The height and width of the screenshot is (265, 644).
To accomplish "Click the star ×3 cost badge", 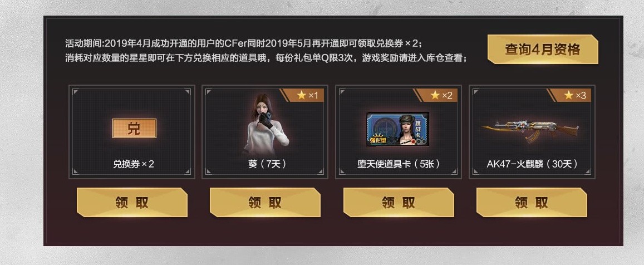I will click(572, 95).
